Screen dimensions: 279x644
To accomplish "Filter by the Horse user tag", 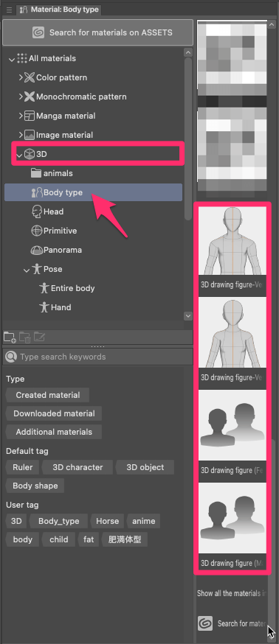I will click(x=108, y=521).
